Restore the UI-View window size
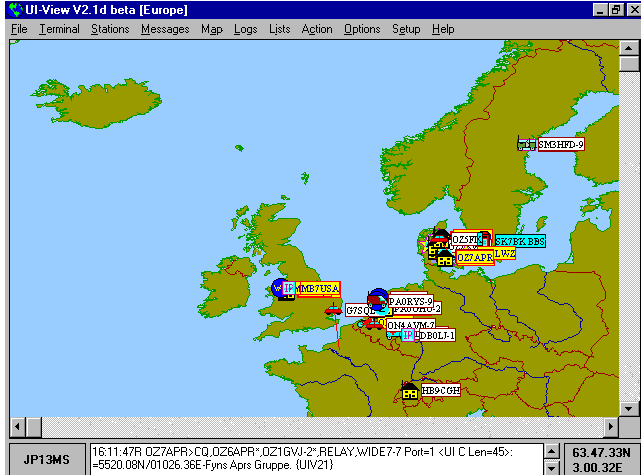 tap(616, 10)
